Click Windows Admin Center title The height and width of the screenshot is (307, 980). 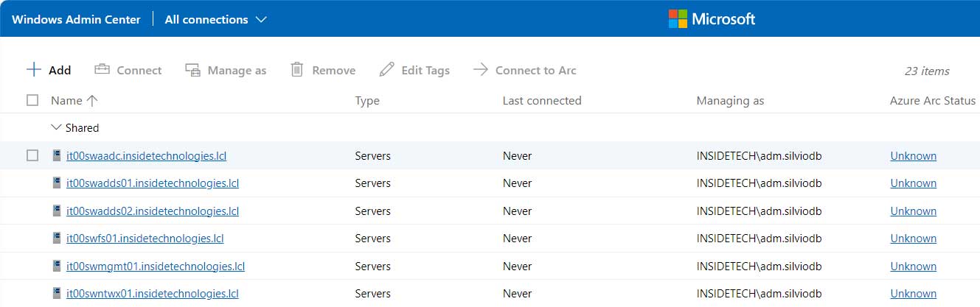(76, 19)
